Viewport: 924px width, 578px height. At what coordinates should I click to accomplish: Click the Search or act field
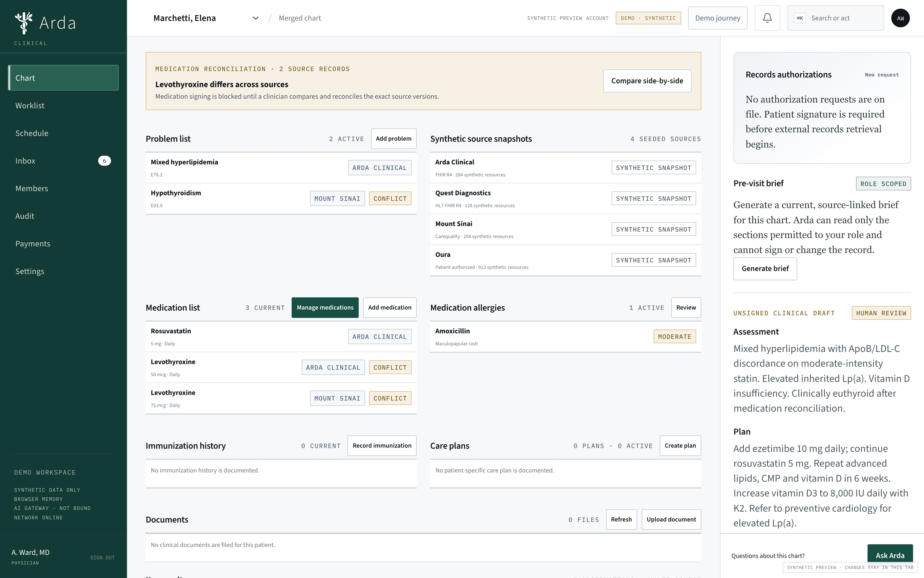835,18
